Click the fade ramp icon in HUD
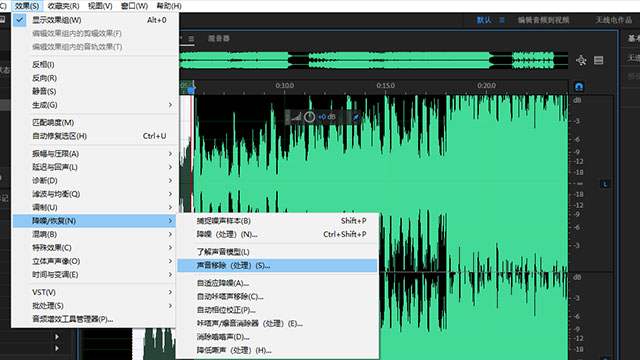The width and height of the screenshot is (640, 360). 296,117
